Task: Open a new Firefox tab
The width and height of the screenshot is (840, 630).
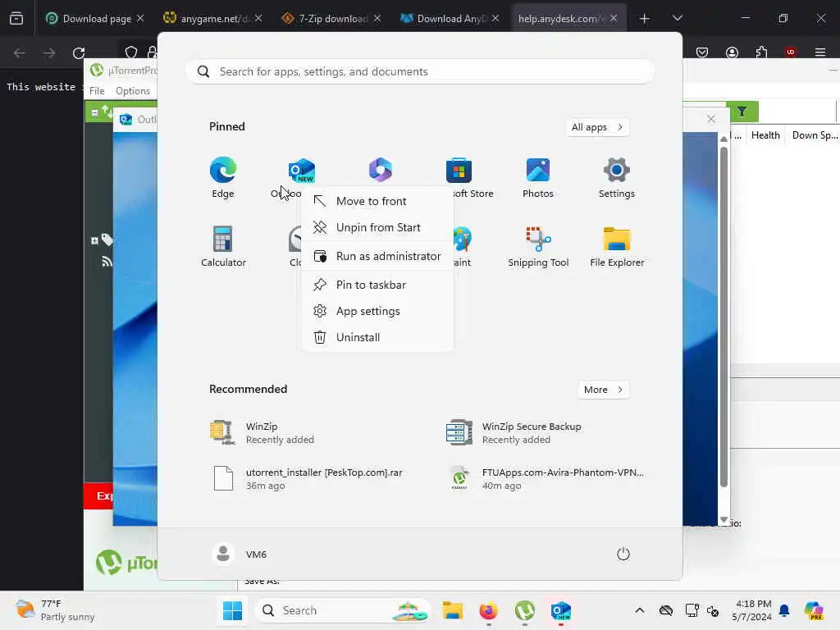Action: [x=644, y=19]
